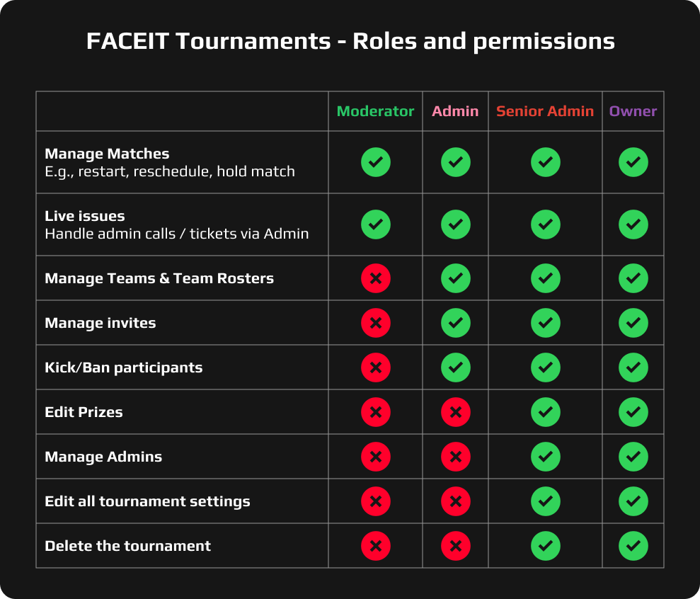The height and width of the screenshot is (599, 700).
Task: Click Admin's red X for Delete the tournament
Action: (455, 545)
